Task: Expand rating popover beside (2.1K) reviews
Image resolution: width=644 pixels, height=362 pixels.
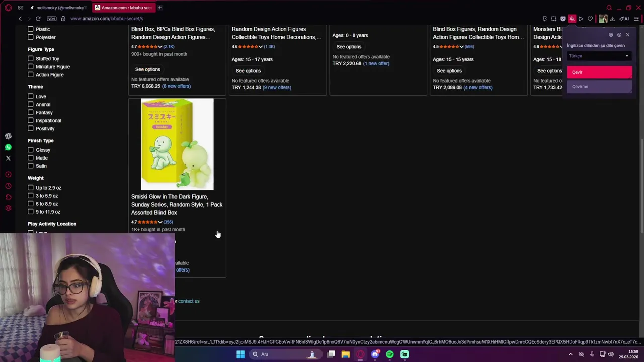Action: click(160, 46)
